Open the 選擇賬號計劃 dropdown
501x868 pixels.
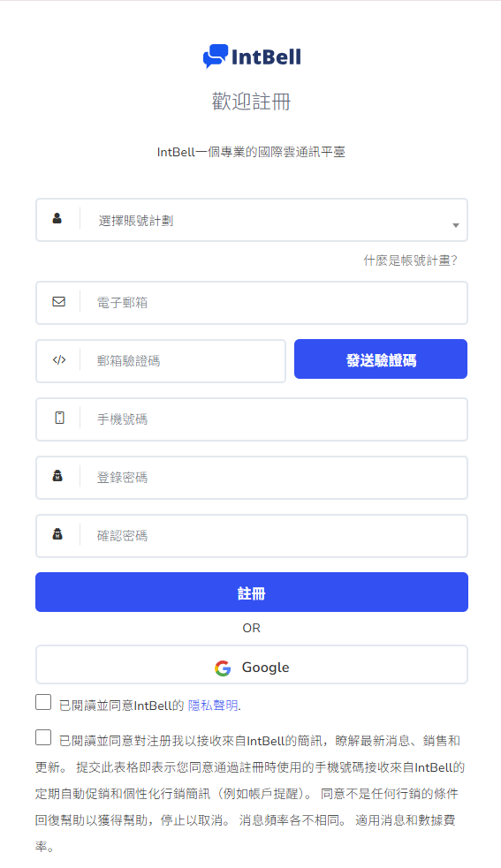tap(252, 220)
